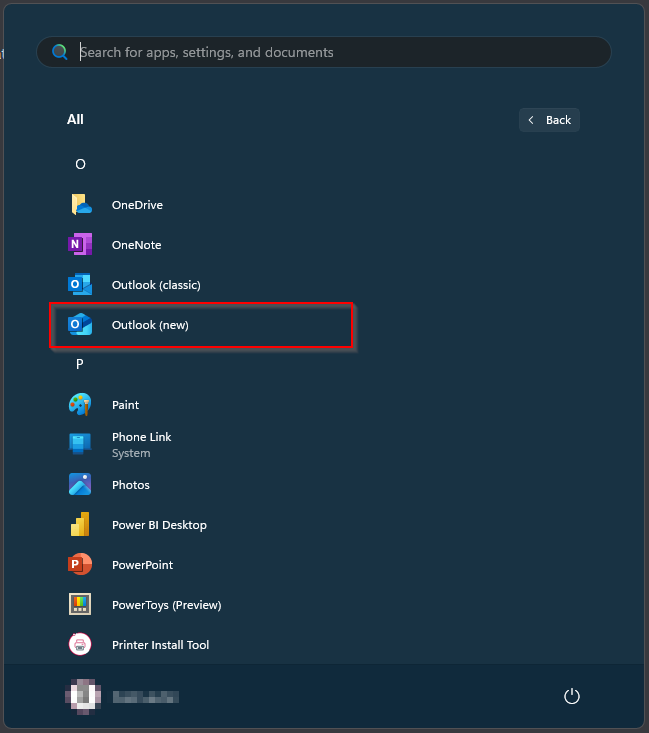Click the Outlook (classic) icon

[80, 285]
